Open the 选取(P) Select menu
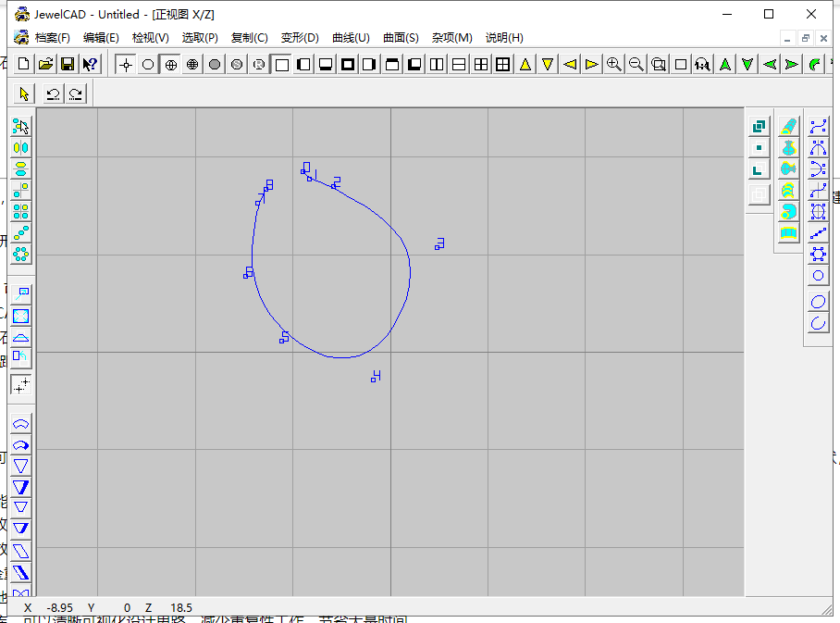 [x=200, y=38]
